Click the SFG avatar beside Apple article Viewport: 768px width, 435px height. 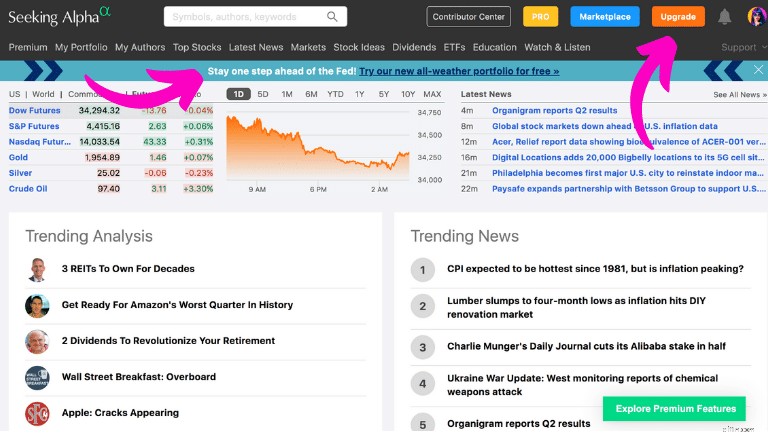(37, 413)
